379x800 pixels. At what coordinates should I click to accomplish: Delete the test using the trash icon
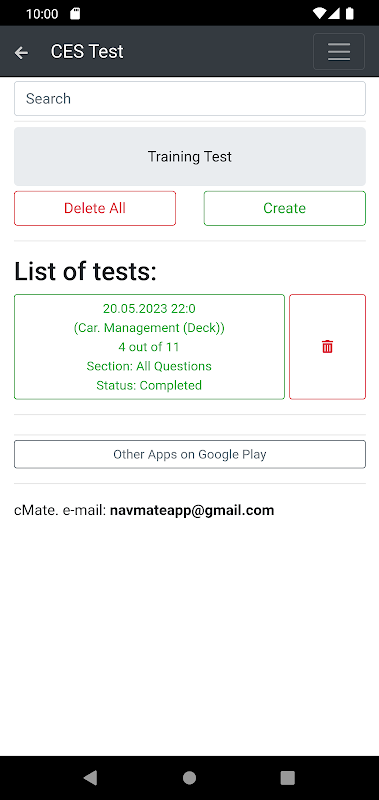pos(327,347)
